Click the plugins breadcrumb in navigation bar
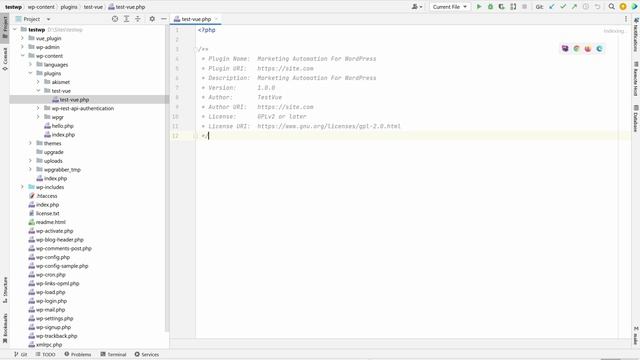The height and width of the screenshot is (360, 640). (69, 7)
